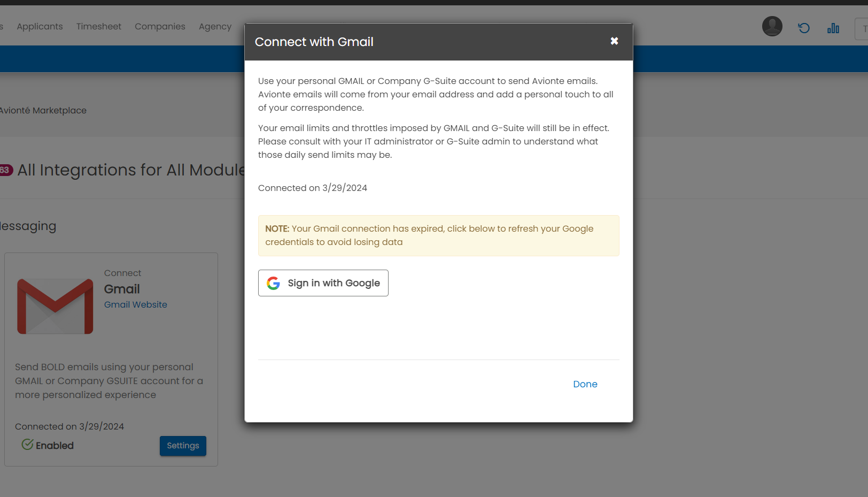Click the search field in top-right corner
Screen dimensions: 868x497
point(861,29)
